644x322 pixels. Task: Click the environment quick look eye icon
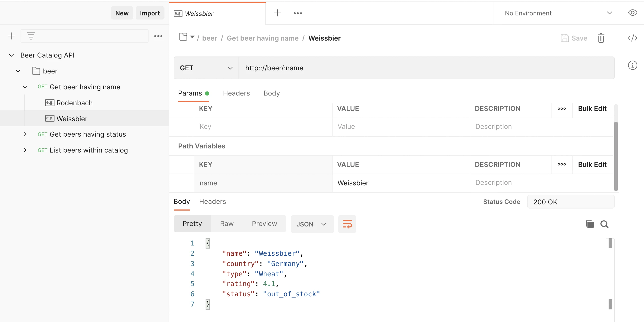[632, 13]
